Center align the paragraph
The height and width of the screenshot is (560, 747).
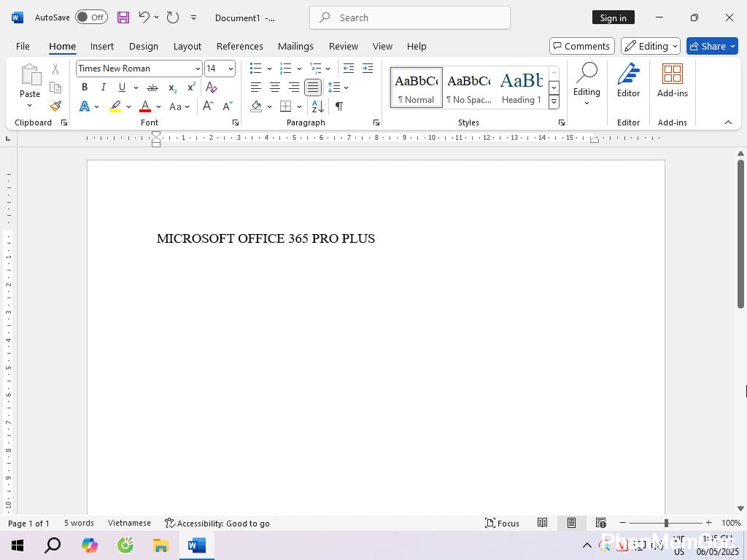275,87
